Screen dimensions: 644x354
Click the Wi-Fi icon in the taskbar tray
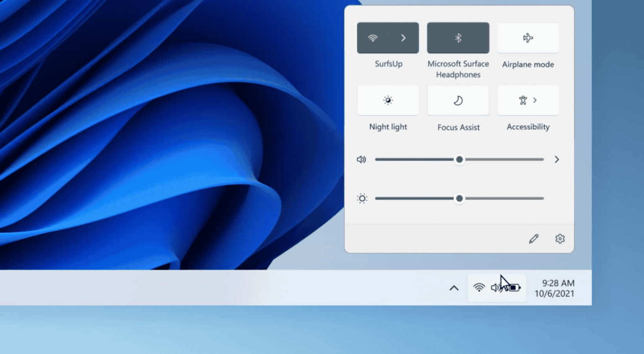pyautogui.click(x=478, y=287)
